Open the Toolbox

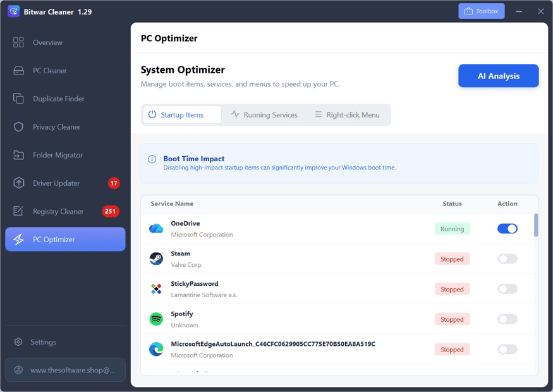coord(481,11)
